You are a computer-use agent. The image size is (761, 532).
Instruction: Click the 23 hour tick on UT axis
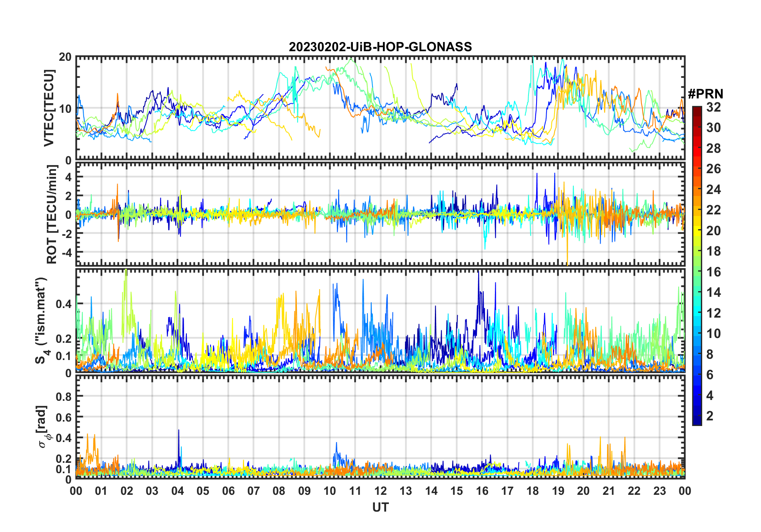(x=660, y=491)
